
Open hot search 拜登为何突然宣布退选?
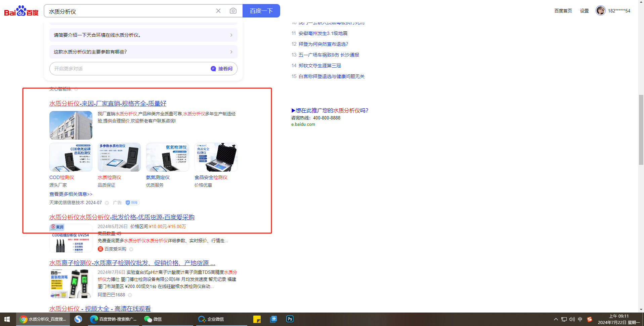pos(323,44)
